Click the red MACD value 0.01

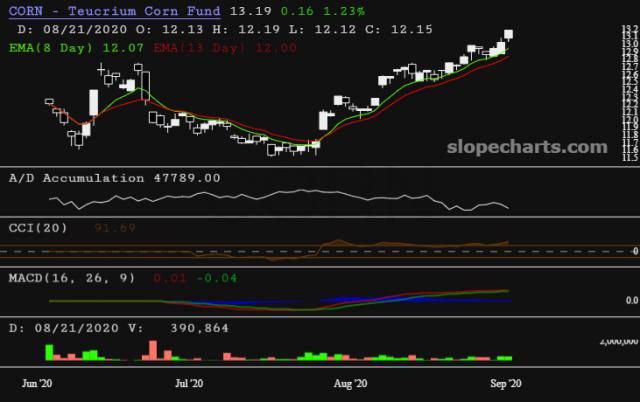tap(170, 278)
